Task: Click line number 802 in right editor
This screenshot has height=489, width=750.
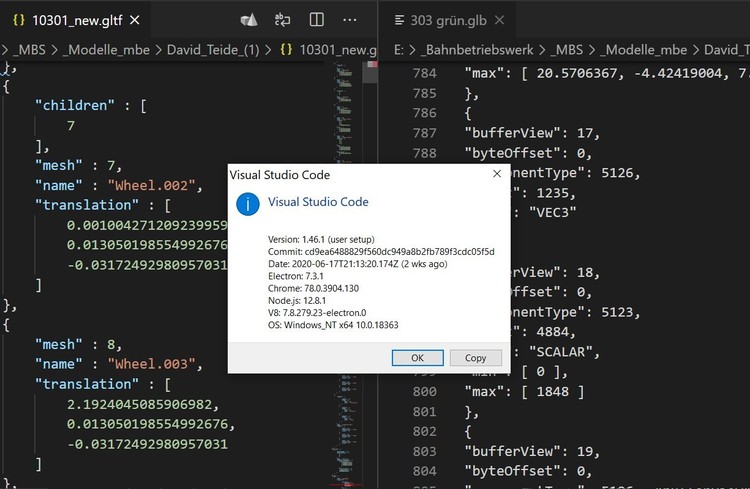Action: click(425, 432)
